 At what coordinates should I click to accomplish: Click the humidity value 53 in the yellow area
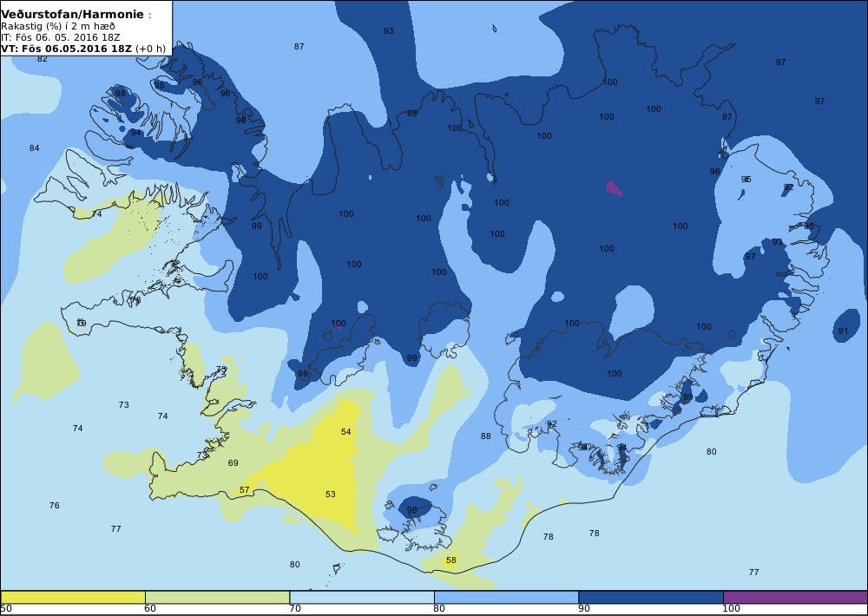point(331,495)
